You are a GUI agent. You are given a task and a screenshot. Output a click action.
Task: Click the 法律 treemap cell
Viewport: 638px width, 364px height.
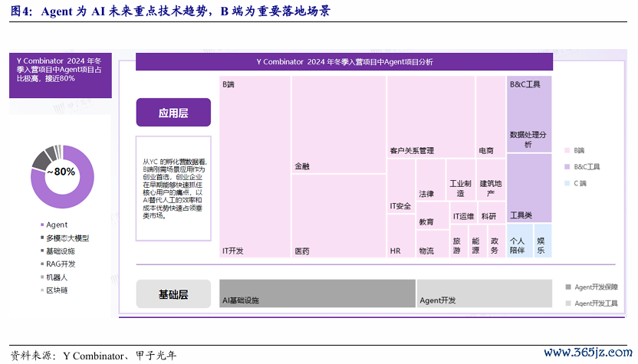[430, 179]
